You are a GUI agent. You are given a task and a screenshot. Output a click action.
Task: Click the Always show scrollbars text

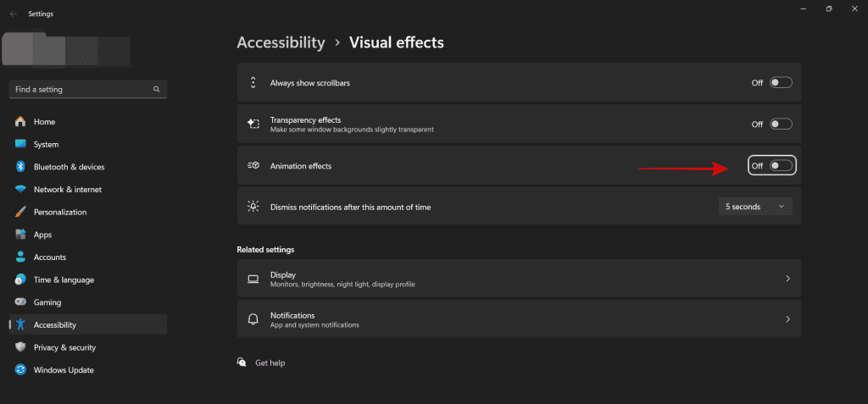click(x=310, y=83)
